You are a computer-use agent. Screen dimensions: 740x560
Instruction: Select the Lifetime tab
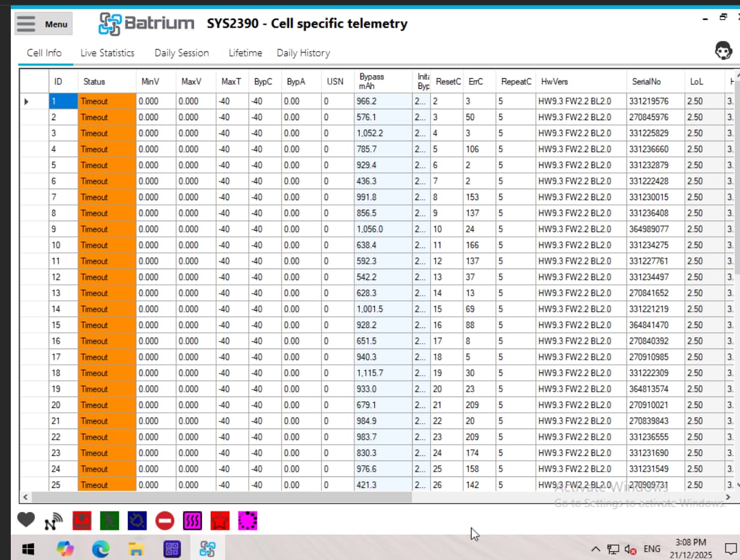[245, 53]
